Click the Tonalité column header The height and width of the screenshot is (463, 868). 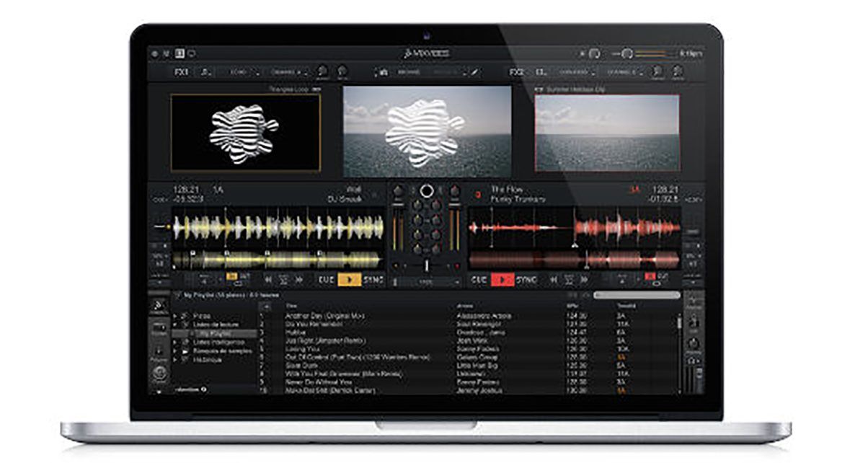626,307
